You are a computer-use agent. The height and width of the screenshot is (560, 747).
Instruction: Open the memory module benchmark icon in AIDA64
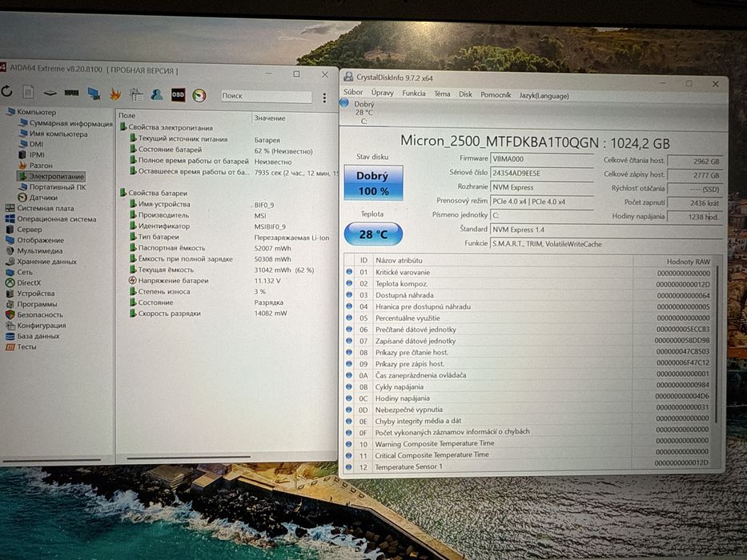[x=71, y=93]
